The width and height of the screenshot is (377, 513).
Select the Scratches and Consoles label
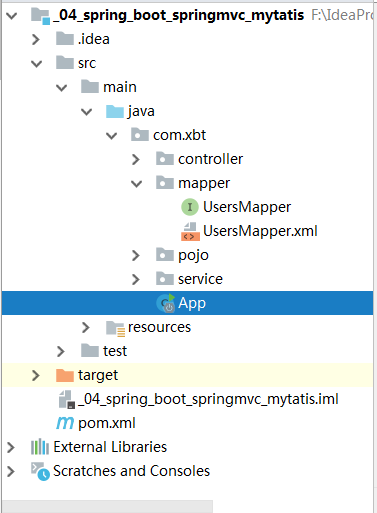coord(131,471)
